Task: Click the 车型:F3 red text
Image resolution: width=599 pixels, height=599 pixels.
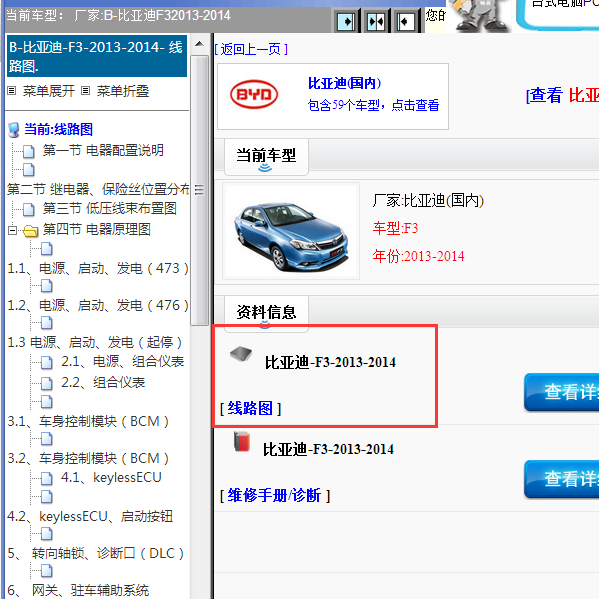Action: 395,228
